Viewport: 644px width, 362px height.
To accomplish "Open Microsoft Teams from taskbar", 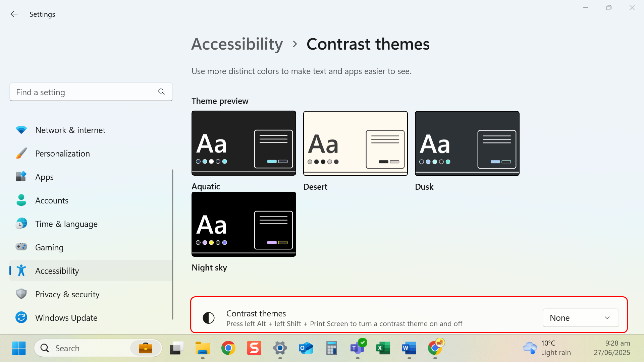I will click(358, 348).
